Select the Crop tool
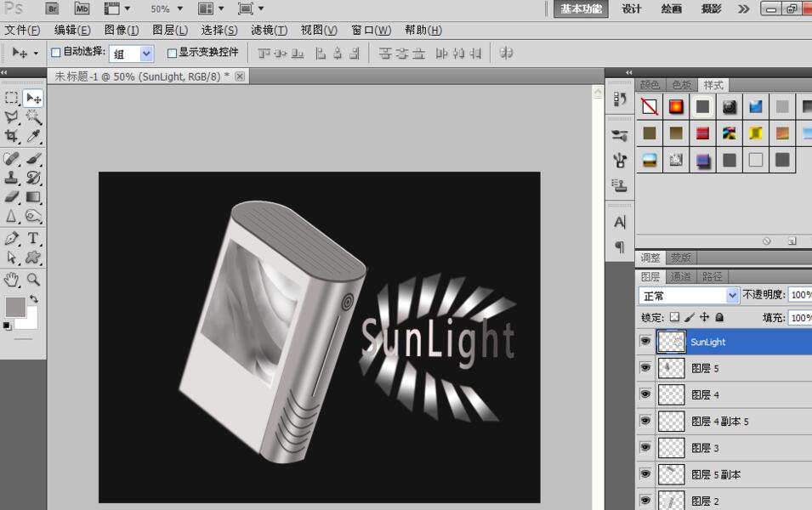 [12, 136]
